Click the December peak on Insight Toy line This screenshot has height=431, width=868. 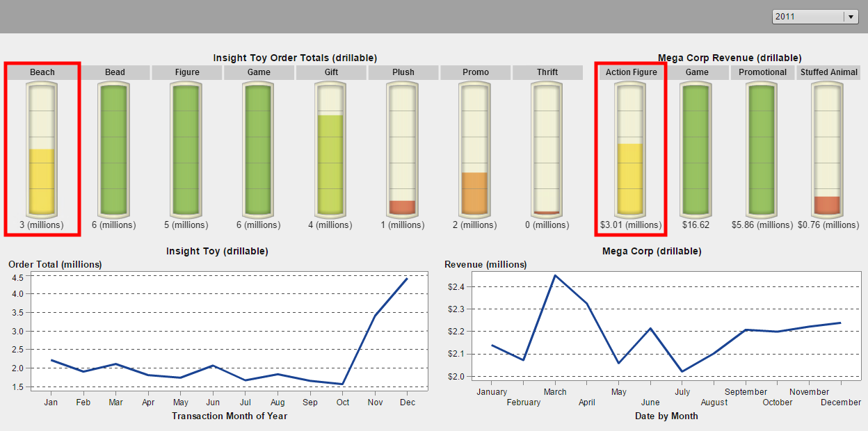coord(407,278)
